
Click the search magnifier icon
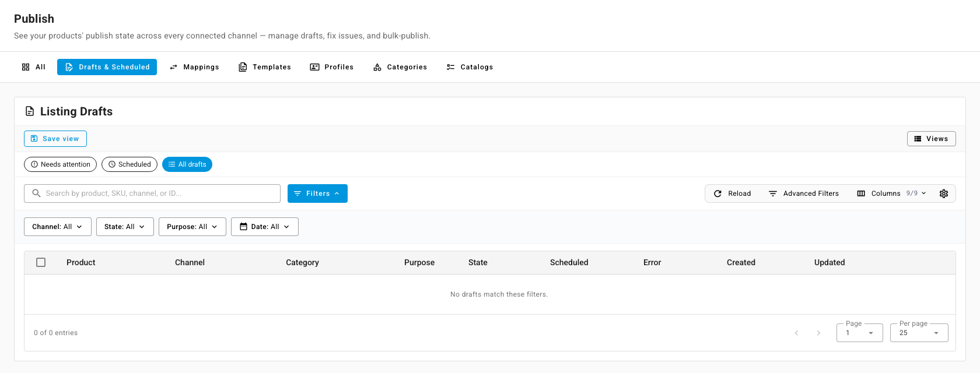36,193
